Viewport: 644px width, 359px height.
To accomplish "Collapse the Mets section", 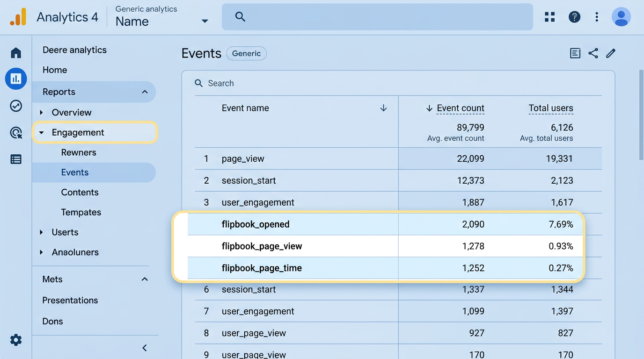I will [x=145, y=279].
